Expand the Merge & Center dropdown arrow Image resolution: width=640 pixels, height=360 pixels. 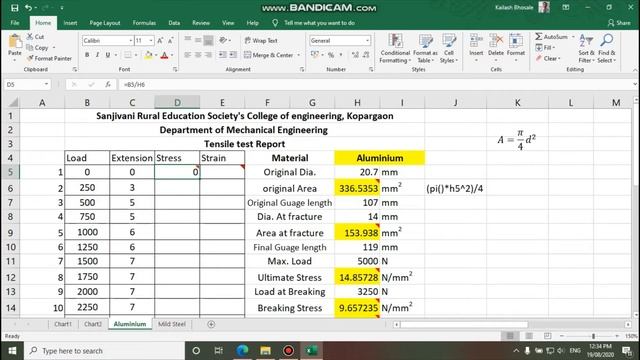(299, 55)
